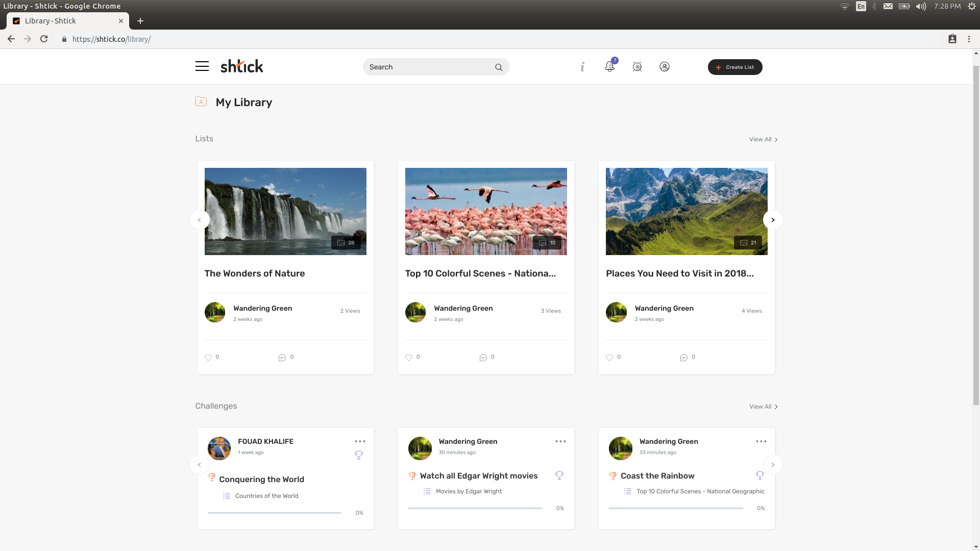Viewport: 980px width, 551px height.
Task: Open the battery indicator
Action: click(x=904, y=6)
